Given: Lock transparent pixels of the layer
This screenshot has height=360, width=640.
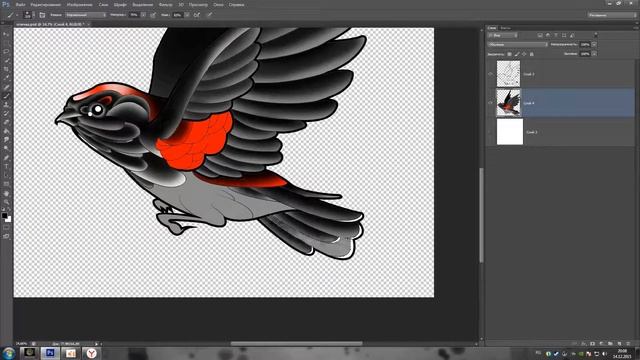Looking at the screenshot, I should click(509, 54).
